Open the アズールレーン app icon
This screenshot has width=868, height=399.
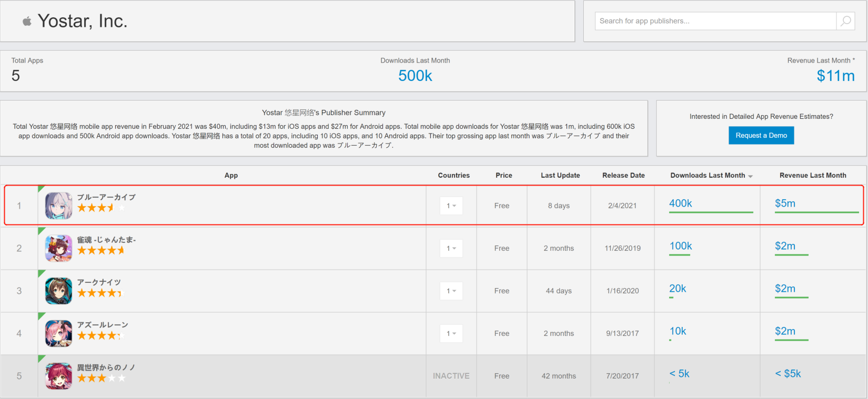[59, 333]
